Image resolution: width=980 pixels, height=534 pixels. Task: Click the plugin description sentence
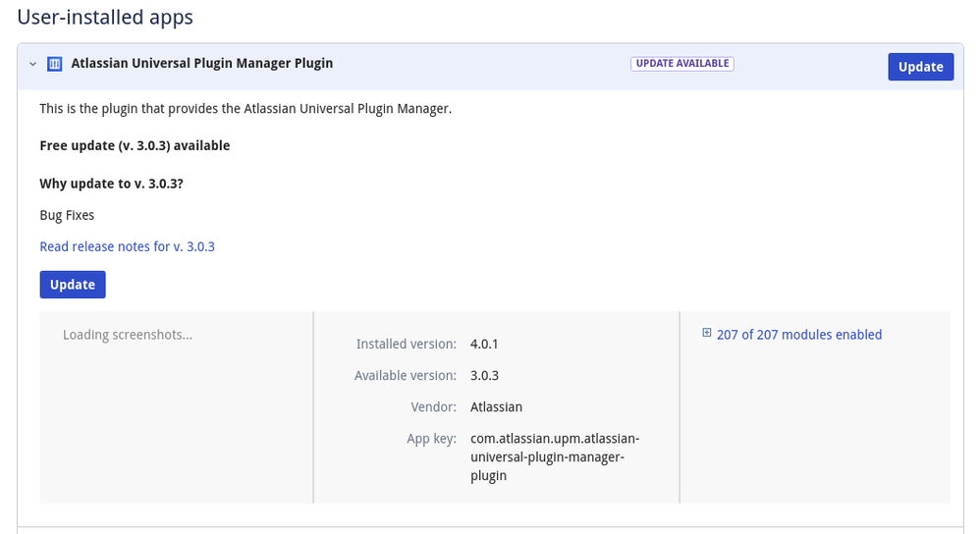(x=245, y=109)
